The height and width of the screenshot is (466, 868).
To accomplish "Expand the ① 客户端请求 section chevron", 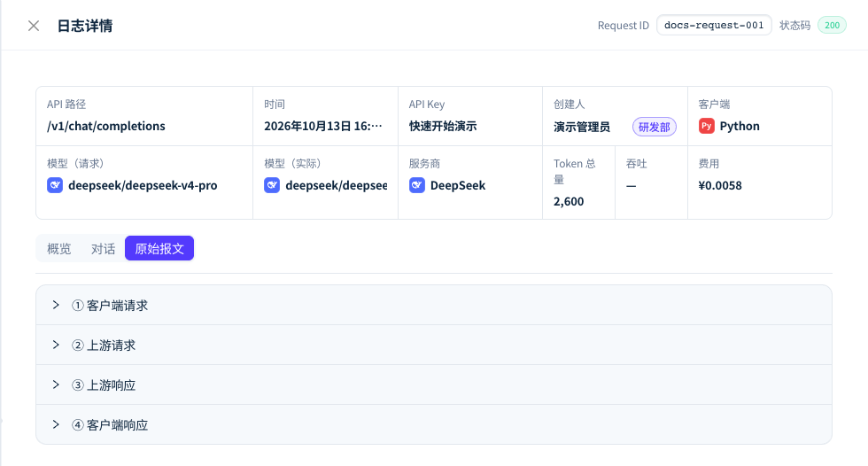I will [x=56, y=305].
